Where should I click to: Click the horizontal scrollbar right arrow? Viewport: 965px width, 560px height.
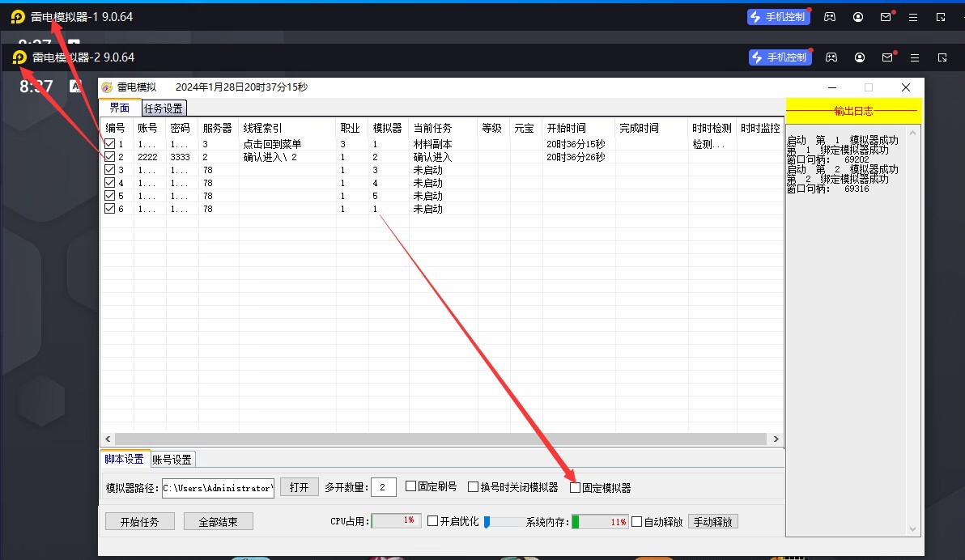click(x=776, y=439)
